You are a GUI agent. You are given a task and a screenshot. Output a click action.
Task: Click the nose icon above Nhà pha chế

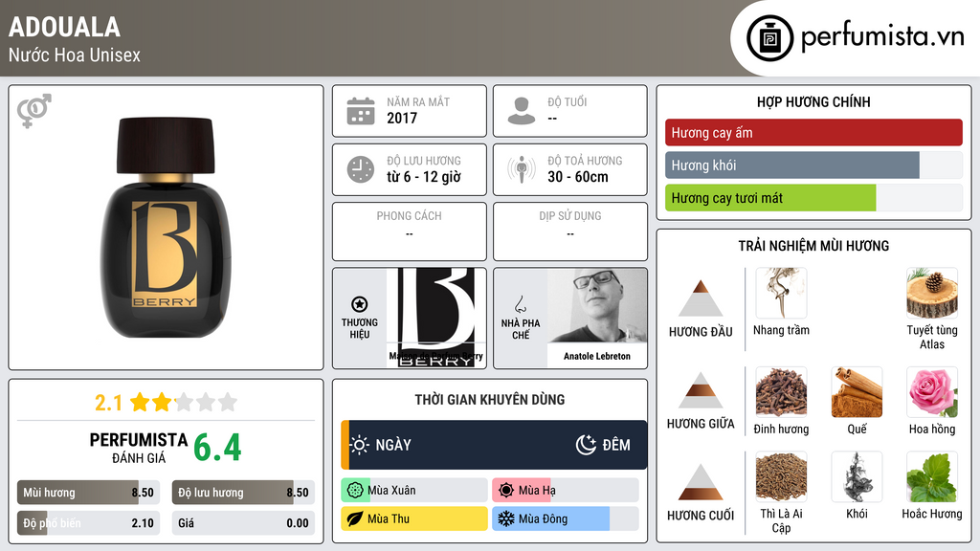[x=520, y=304]
